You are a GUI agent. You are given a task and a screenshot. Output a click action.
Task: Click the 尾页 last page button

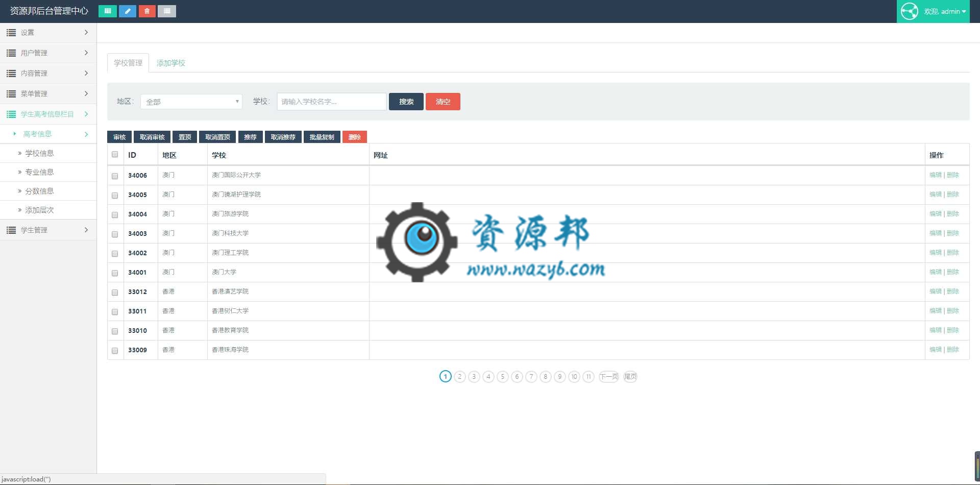(630, 377)
